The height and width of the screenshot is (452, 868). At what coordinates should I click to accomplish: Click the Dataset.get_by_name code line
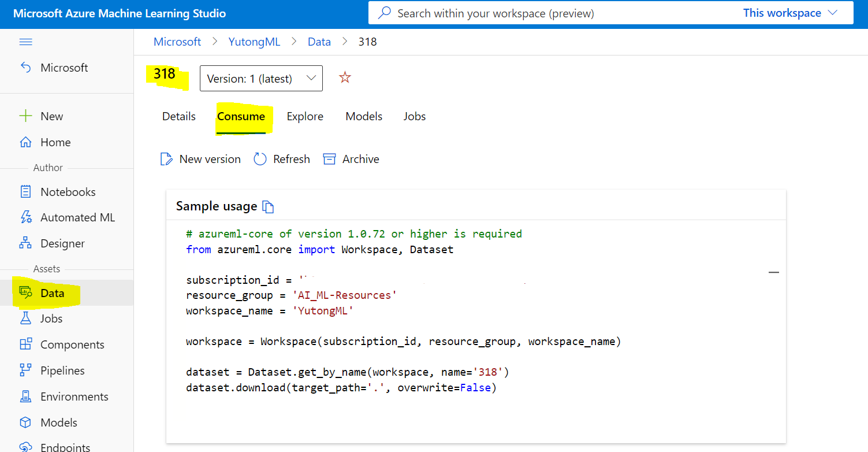click(x=348, y=372)
